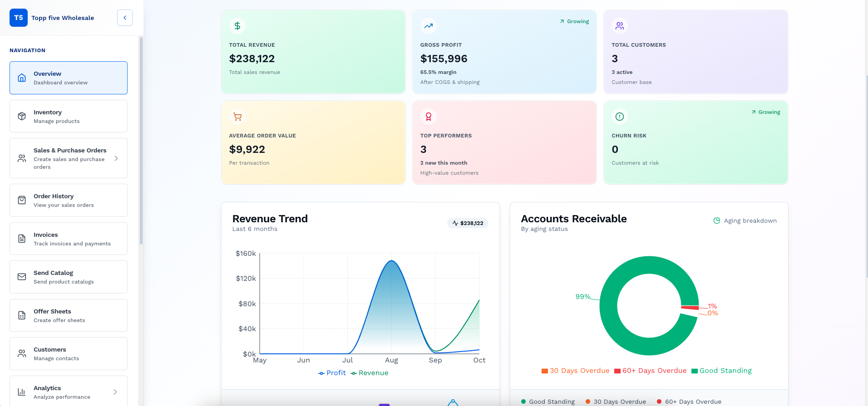Collapse the sidebar with the chevron button

tap(125, 18)
